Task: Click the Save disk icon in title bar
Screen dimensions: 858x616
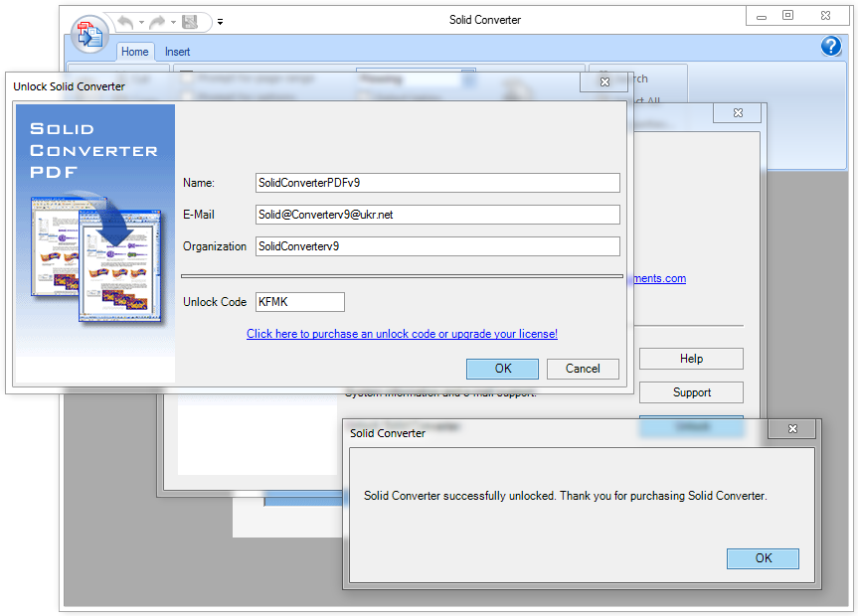Action: tap(190, 21)
